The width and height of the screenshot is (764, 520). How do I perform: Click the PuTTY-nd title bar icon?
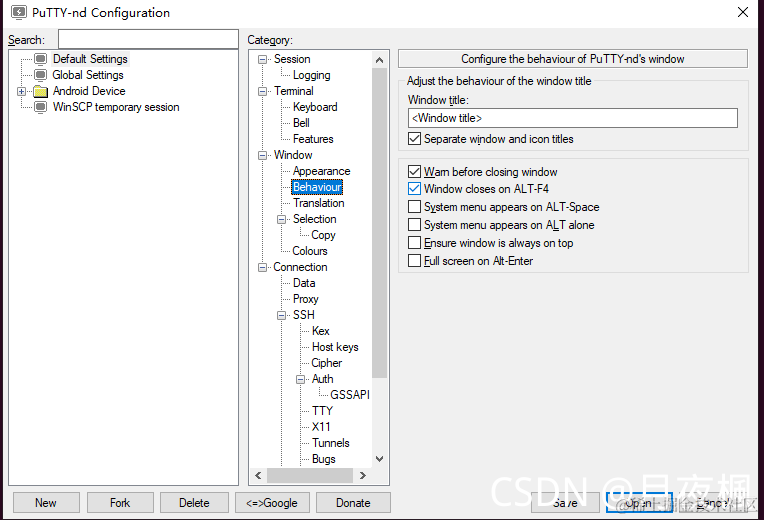[x=19, y=12]
